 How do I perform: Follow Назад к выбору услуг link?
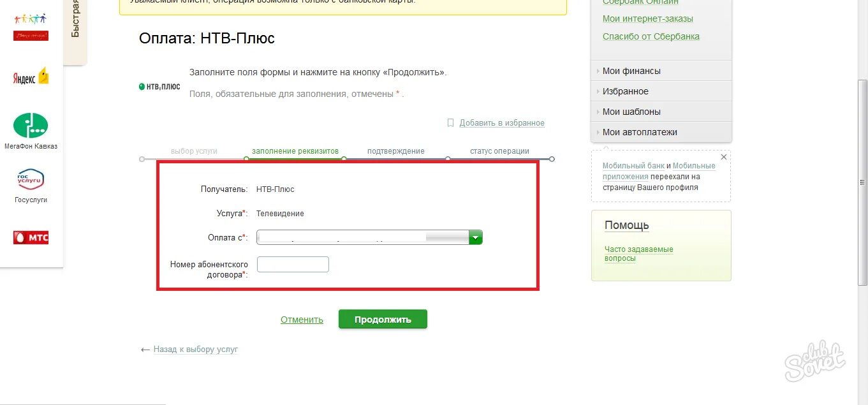196,350
